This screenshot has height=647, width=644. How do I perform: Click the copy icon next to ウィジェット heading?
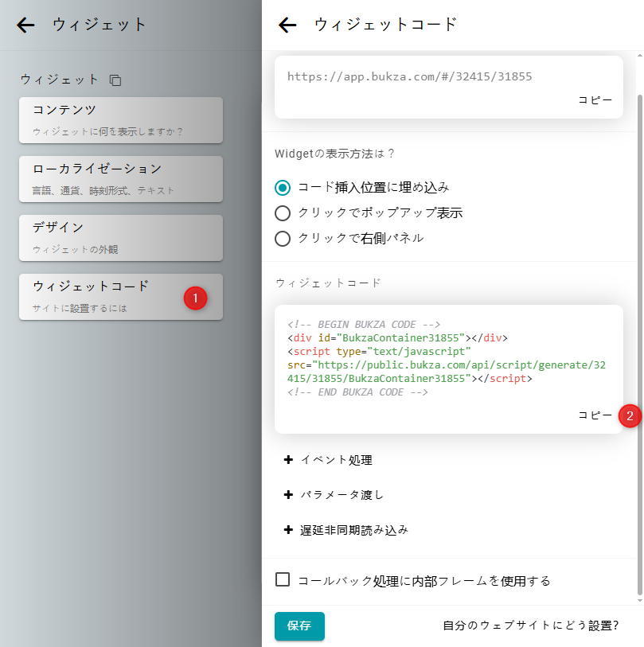tap(115, 80)
